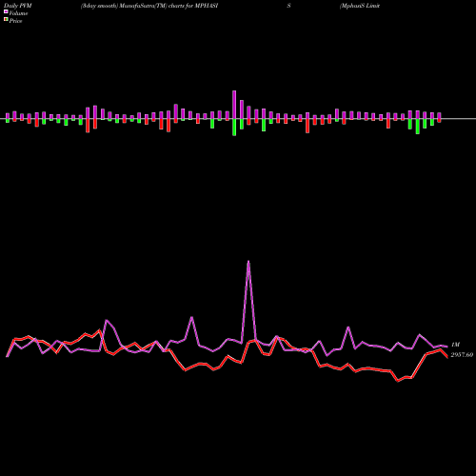Image resolution: width=476 pixels, height=476 pixels.
Task: Click the highest peak of the purple volume line
Action: (248, 262)
